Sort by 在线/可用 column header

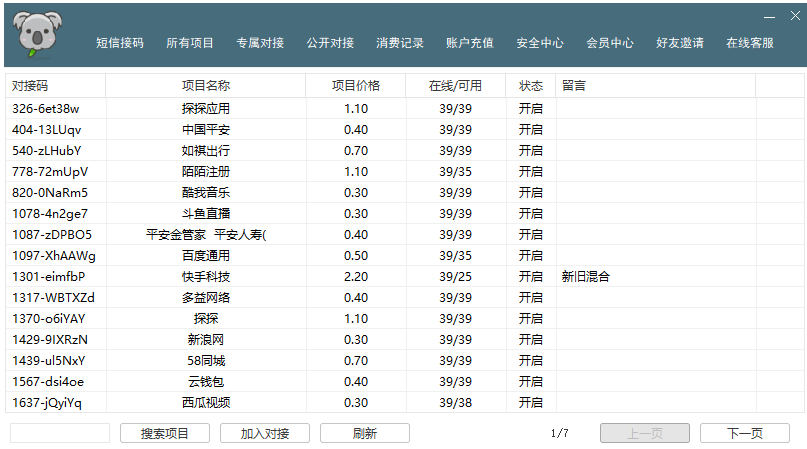pyautogui.click(x=455, y=85)
